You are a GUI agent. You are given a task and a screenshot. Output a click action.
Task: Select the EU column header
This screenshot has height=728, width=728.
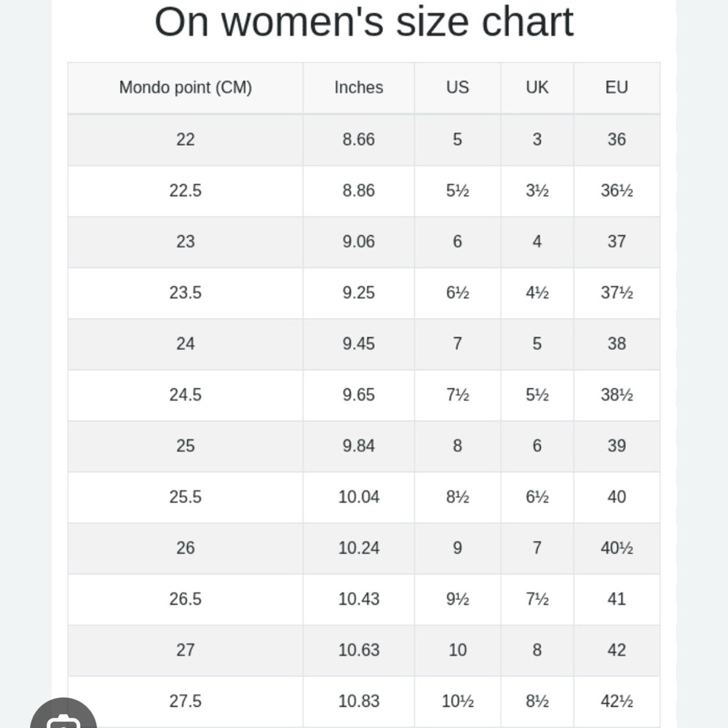617,88
